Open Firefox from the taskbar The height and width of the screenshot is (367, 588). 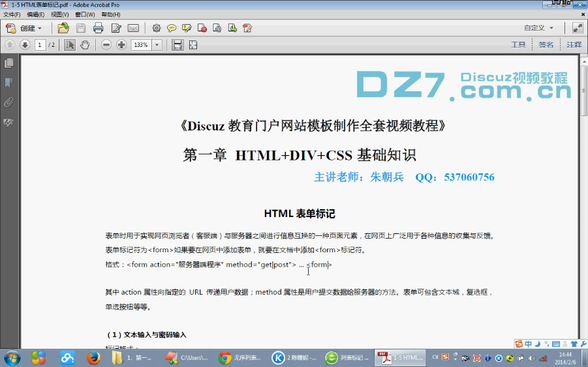tap(93, 358)
